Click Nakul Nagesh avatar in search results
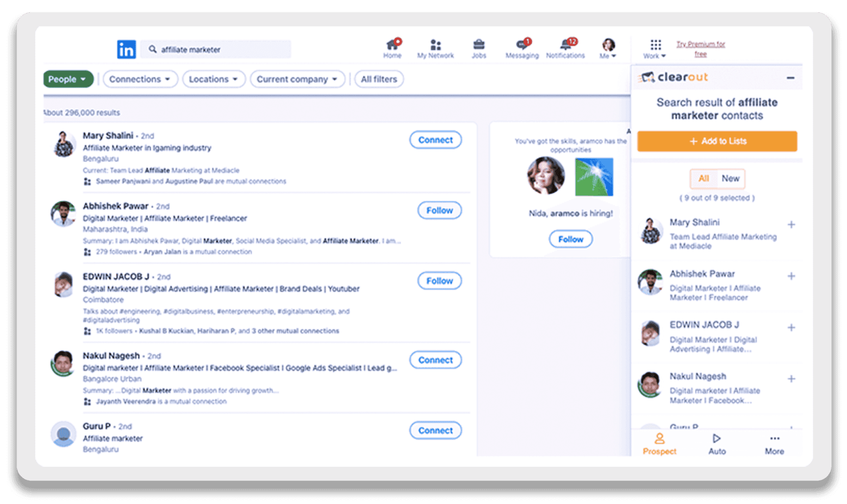Screen dimensions: 847x504 click(63, 363)
